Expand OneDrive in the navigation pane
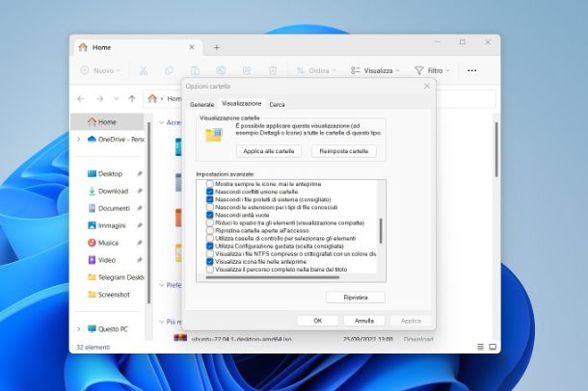588x391 pixels. click(x=79, y=140)
